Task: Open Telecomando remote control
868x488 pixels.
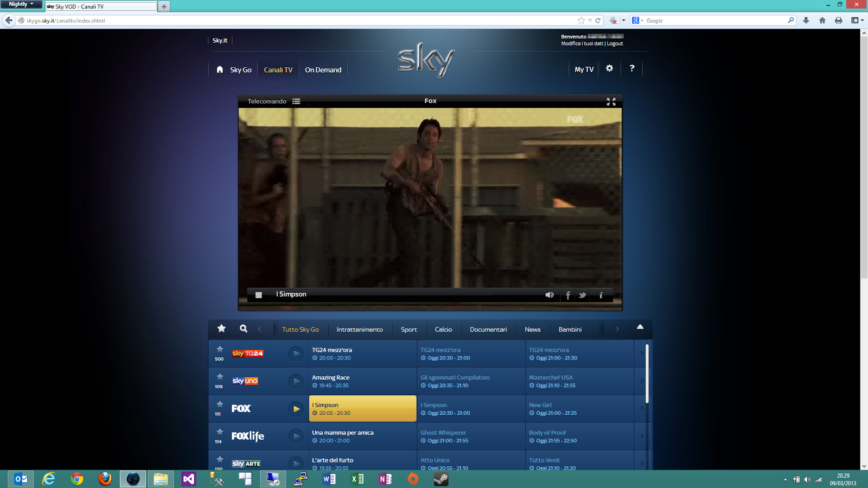Action: (x=267, y=101)
